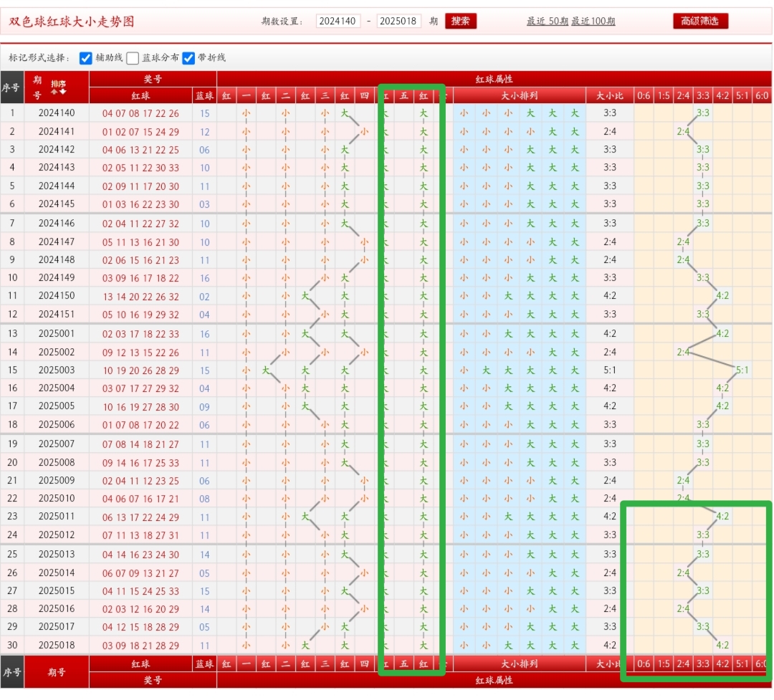
Task: Click blue ball 09 for issue 2025005
Action: pos(205,407)
